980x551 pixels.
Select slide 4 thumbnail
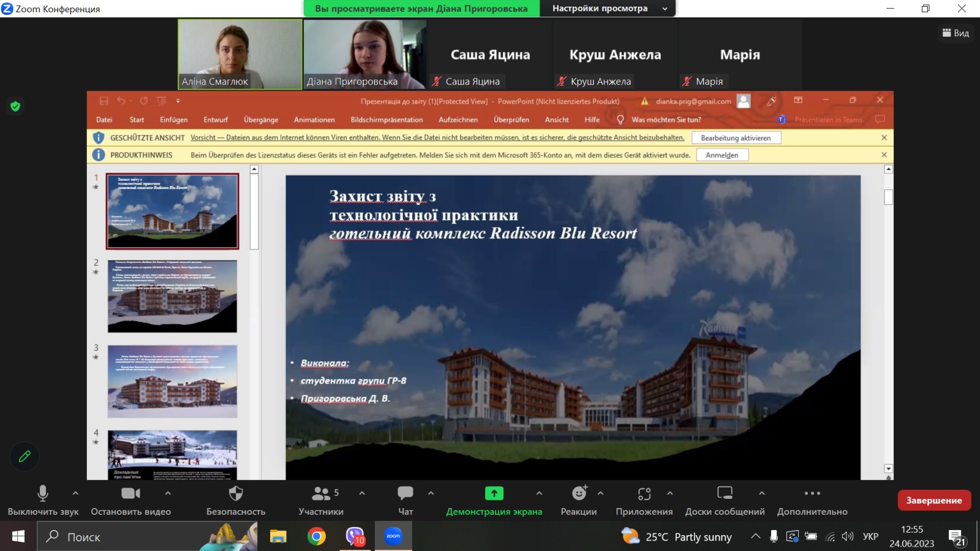click(x=173, y=454)
